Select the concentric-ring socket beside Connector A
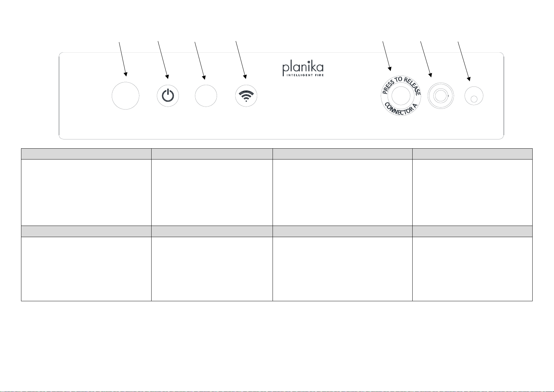Image resolution: width=554 pixels, height=392 pixels. [441, 96]
